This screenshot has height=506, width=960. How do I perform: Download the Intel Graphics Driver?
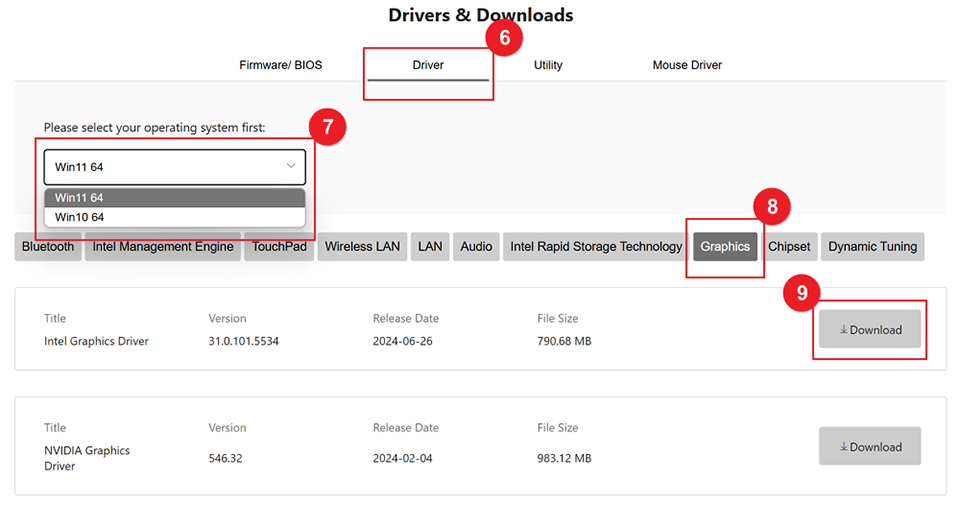coord(870,330)
